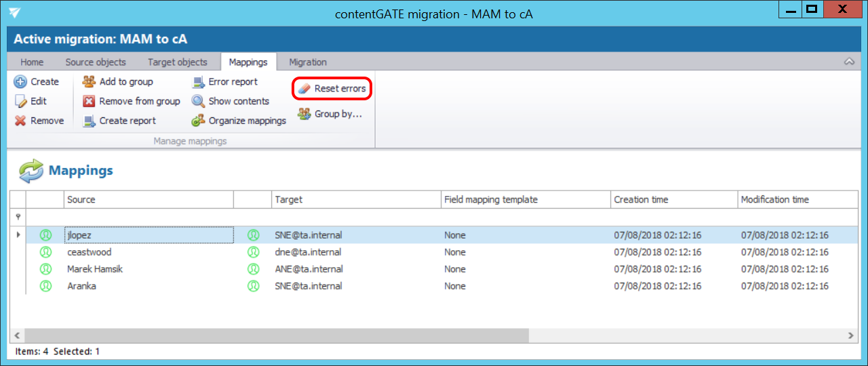Expand the jlopez row indicator arrow
This screenshot has height=366, width=868.
tap(18, 235)
